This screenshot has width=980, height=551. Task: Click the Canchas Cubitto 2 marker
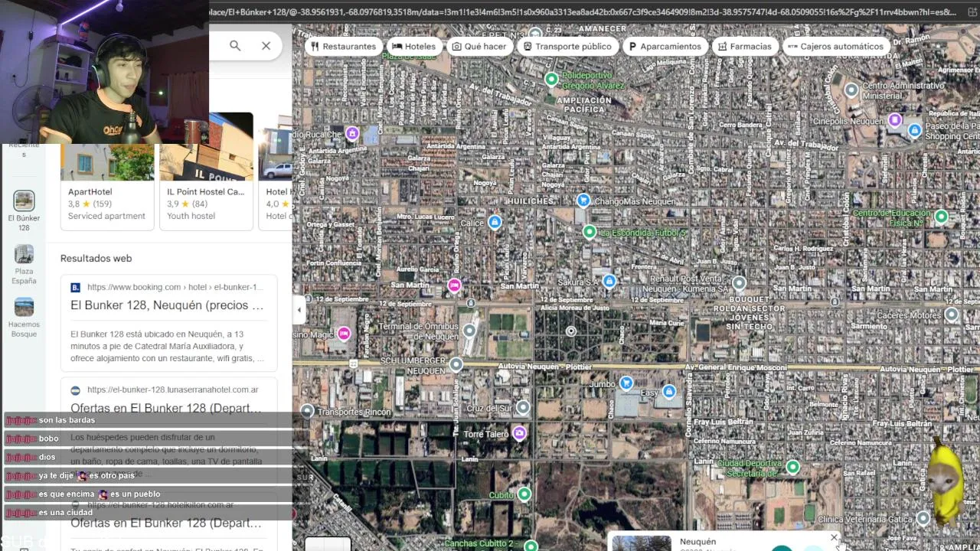click(x=531, y=546)
